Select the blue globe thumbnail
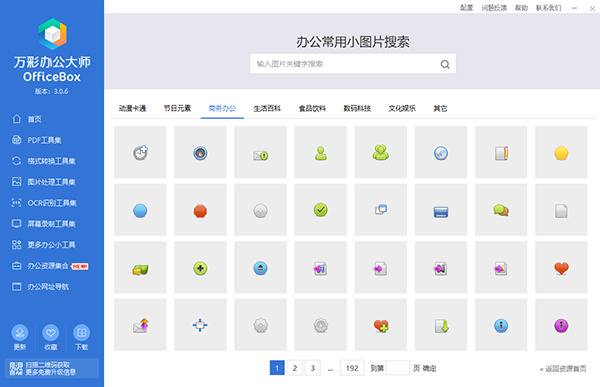 click(x=441, y=152)
